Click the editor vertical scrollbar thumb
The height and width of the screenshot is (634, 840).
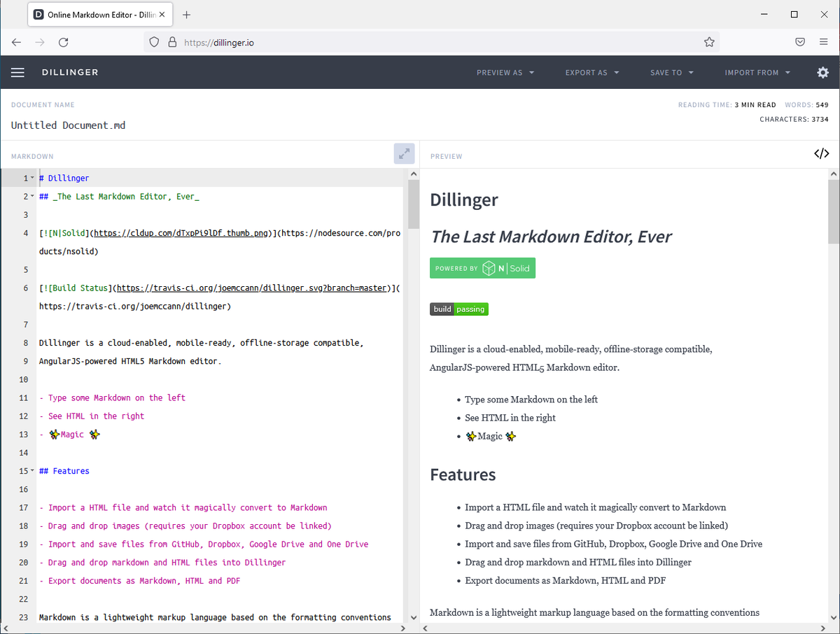pyautogui.click(x=413, y=203)
